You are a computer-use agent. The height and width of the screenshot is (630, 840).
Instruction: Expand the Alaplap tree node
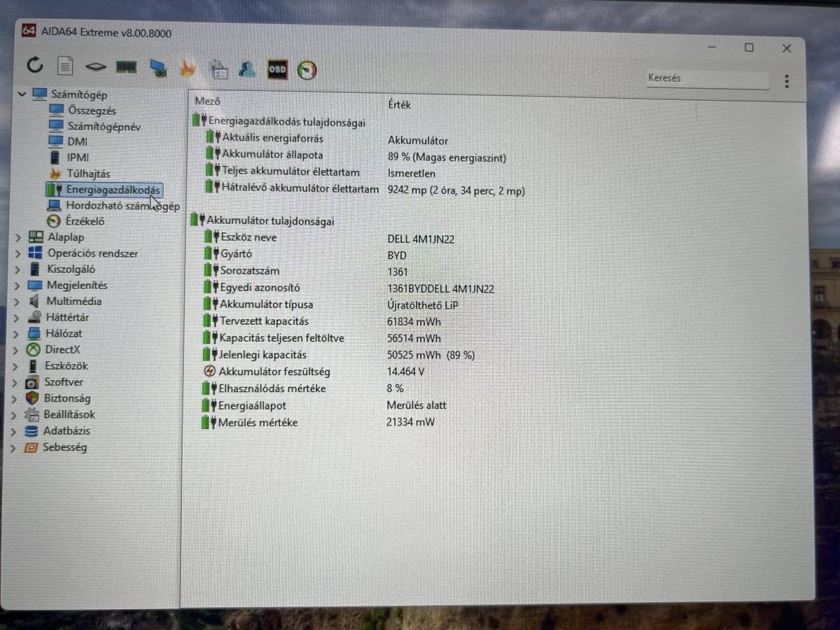[x=18, y=237]
